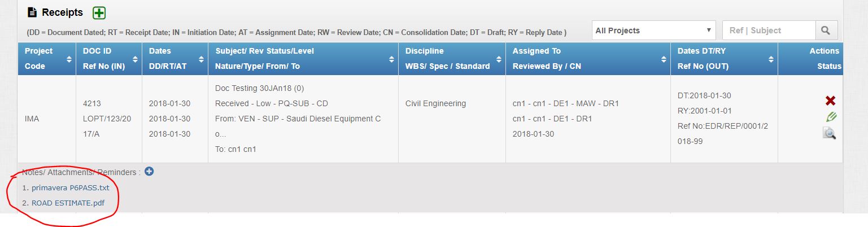
Task: Sort by DOC ID column
Action: coord(135,59)
